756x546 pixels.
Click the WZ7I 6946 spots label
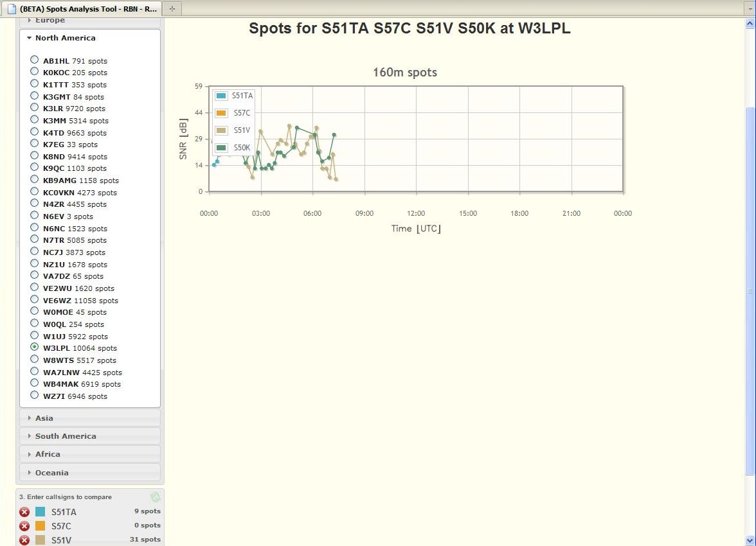tap(75, 396)
